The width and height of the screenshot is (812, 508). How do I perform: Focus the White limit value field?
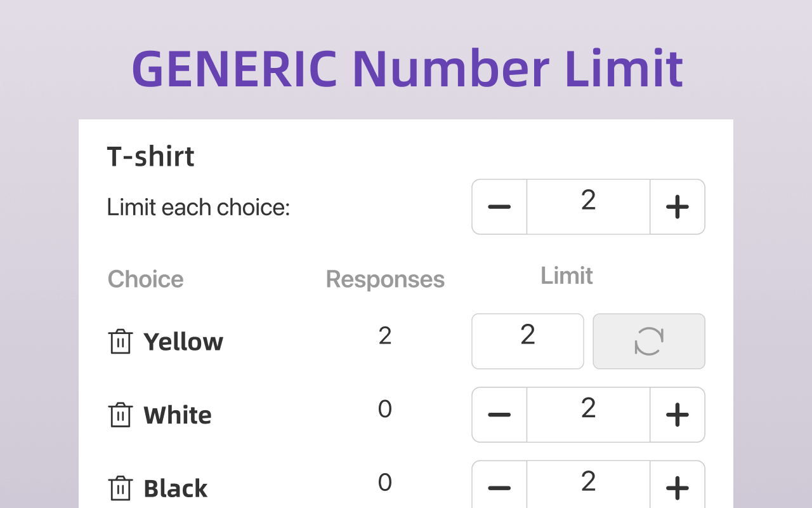tap(589, 415)
